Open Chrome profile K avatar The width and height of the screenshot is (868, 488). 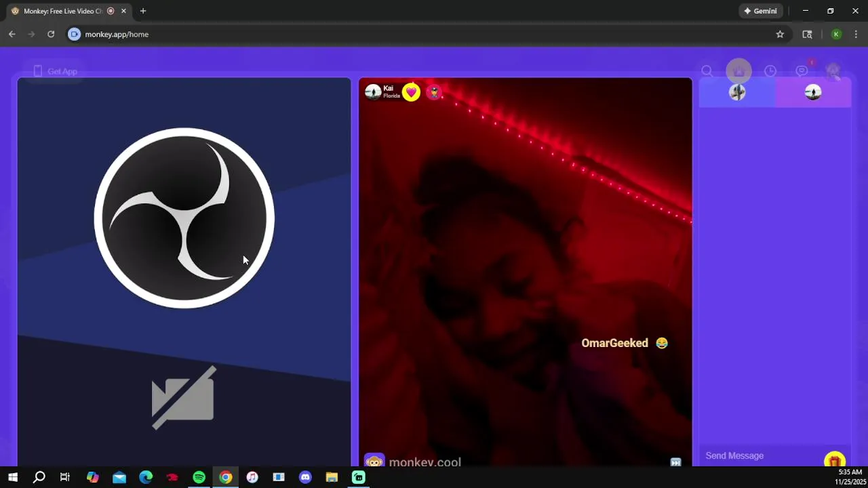[836, 34]
